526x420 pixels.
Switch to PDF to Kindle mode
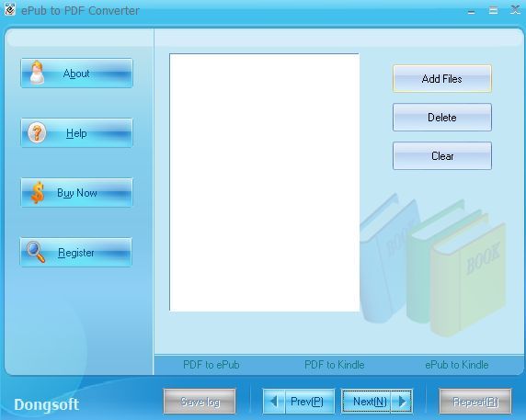click(335, 364)
